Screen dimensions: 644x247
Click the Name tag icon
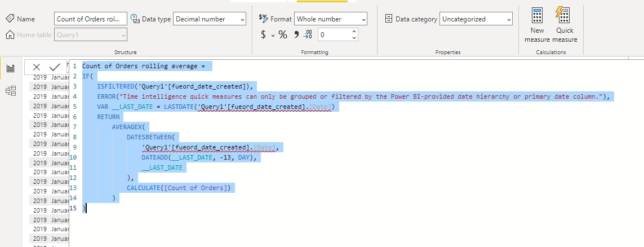[10, 19]
